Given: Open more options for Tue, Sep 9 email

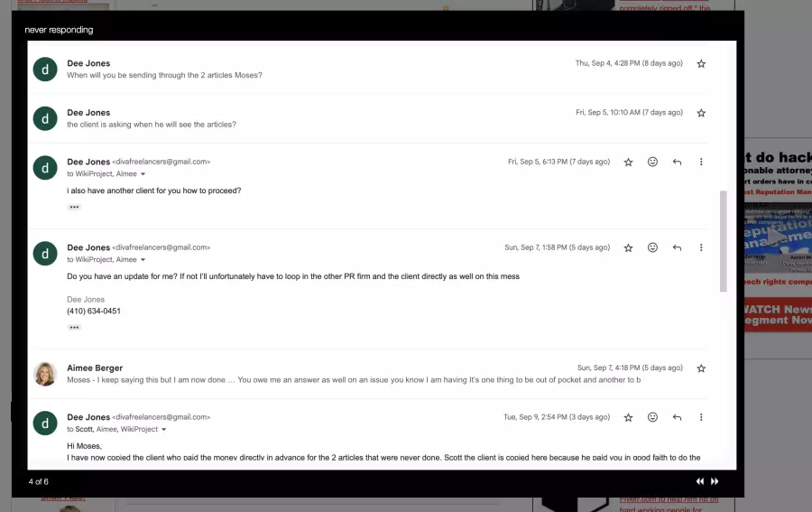Looking at the screenshot, I should 701,418.
